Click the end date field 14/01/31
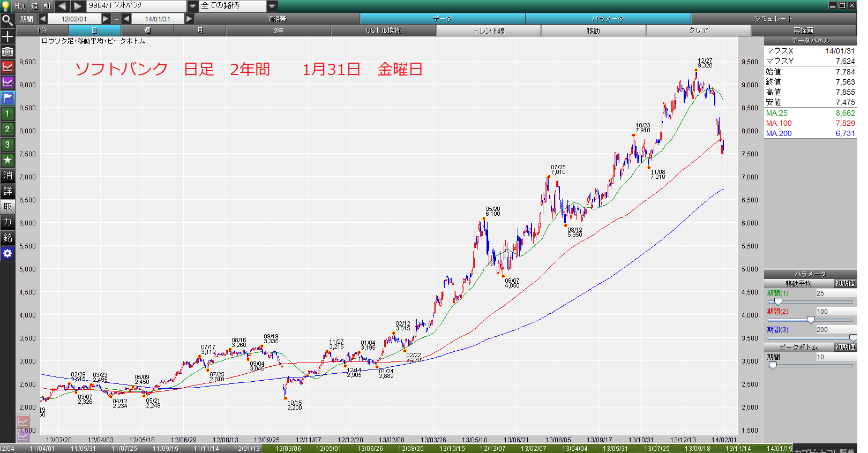868x453 pixels. point(158,19)
